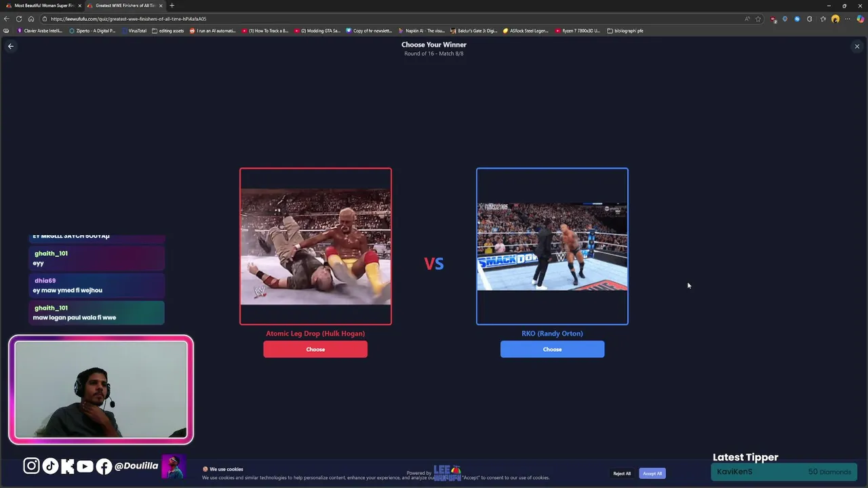
Task: Open editing assets bookmark folder
Action: tap(167, 30)
